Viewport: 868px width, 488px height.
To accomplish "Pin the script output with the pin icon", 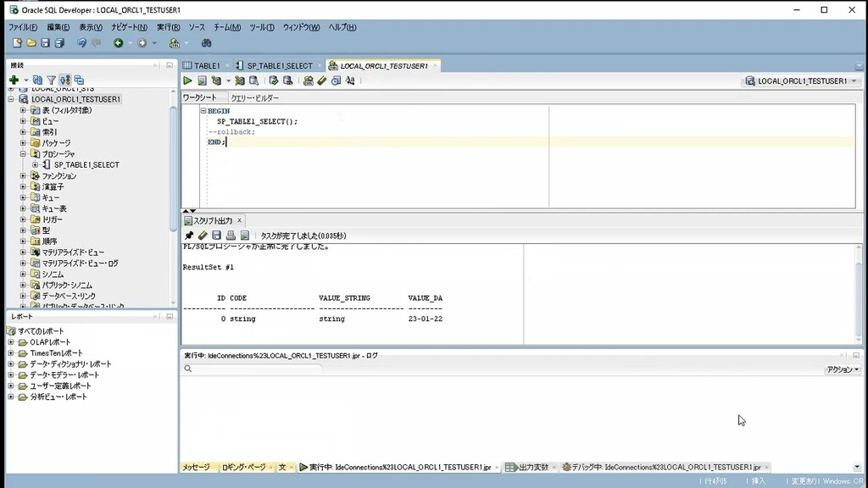I will coord(189,236).
